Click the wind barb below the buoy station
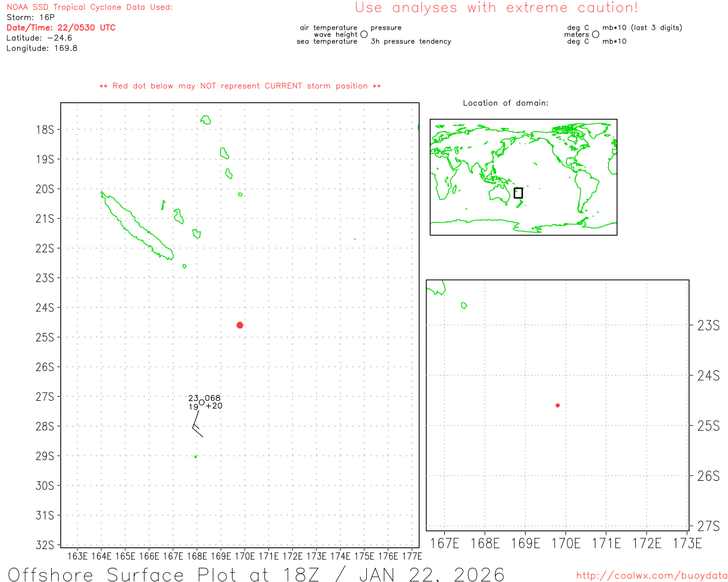The image size is (728, 582). 197,423
